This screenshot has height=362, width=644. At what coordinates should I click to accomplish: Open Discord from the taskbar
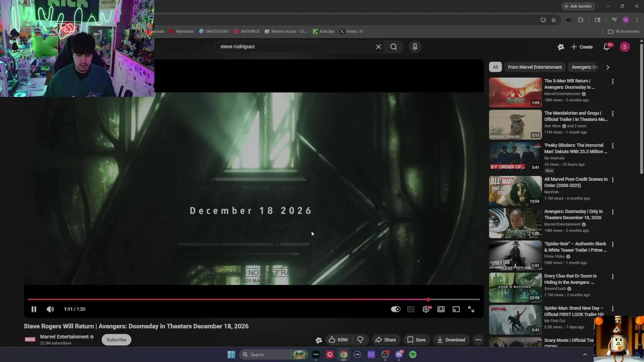[399, 354]
